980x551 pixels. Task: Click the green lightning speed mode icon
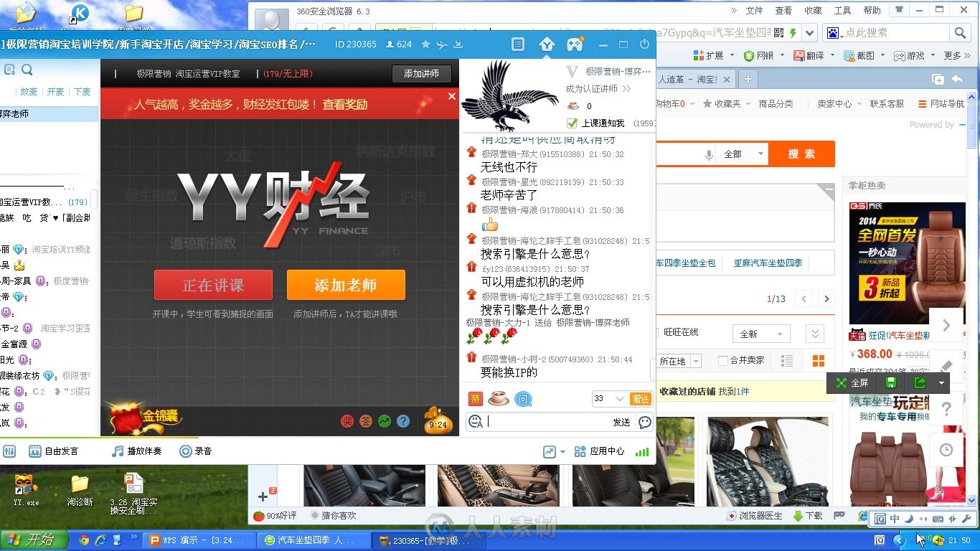pos(793,33)
